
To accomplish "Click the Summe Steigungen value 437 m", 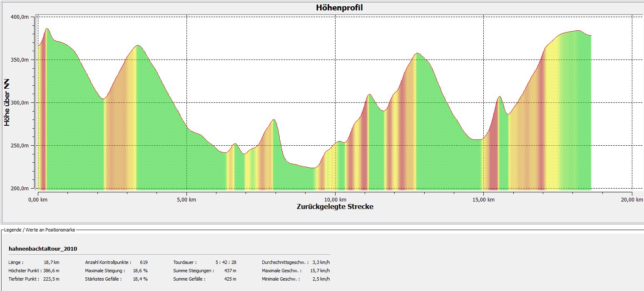I will (229, 271).
